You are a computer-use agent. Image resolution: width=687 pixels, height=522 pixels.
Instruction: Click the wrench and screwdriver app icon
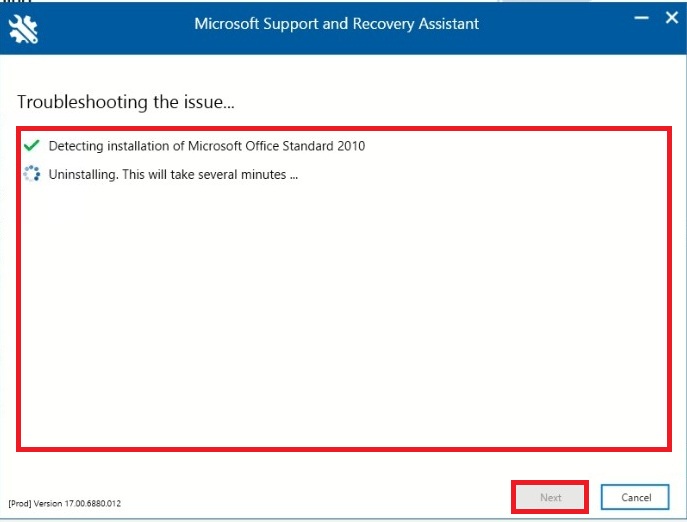[23, 30]
